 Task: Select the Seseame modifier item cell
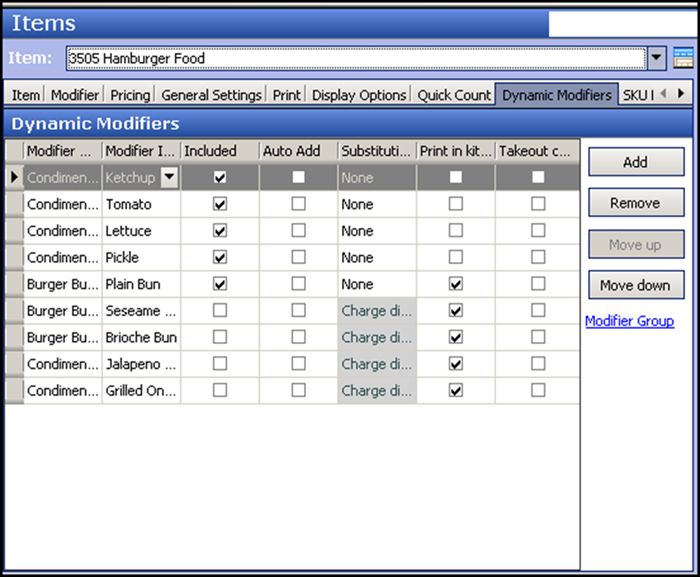(141, 310)
